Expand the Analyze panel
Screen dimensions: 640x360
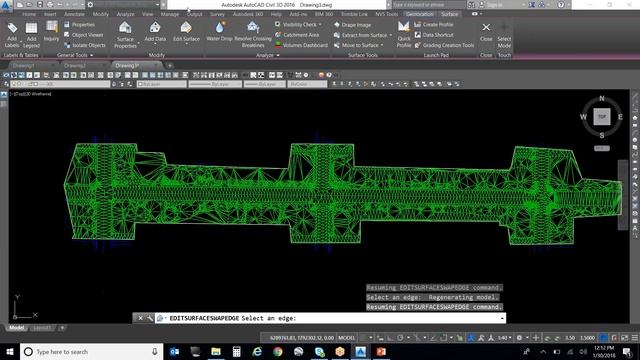pyautogui.click(x=267, y=55)
